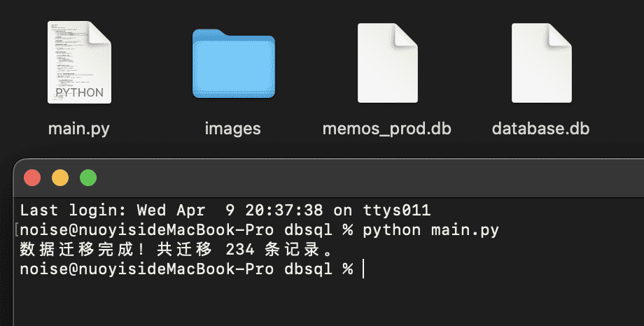Zoom the Terminal with the green button
The width and height of the screenshot is (644, 326).
pos(88,178)
